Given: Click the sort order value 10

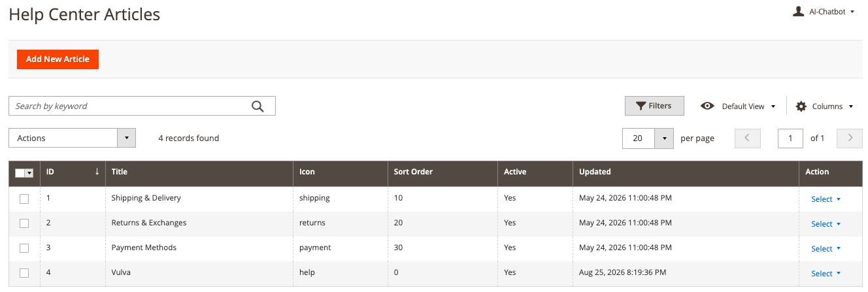Looking at the screenshot, I should point(398,198).
